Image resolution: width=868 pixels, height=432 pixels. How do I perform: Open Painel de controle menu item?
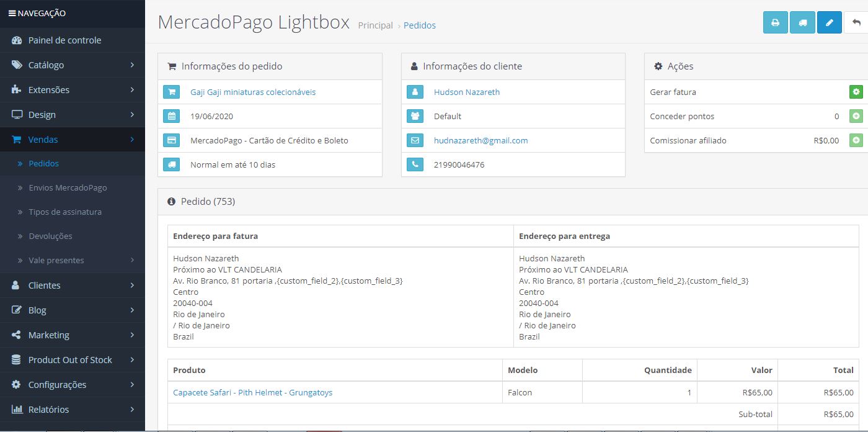click(64, 40)
